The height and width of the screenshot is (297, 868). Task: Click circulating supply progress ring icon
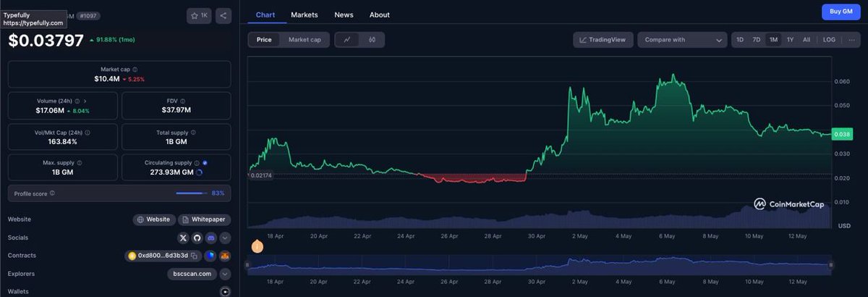click(x=200, y=173)
